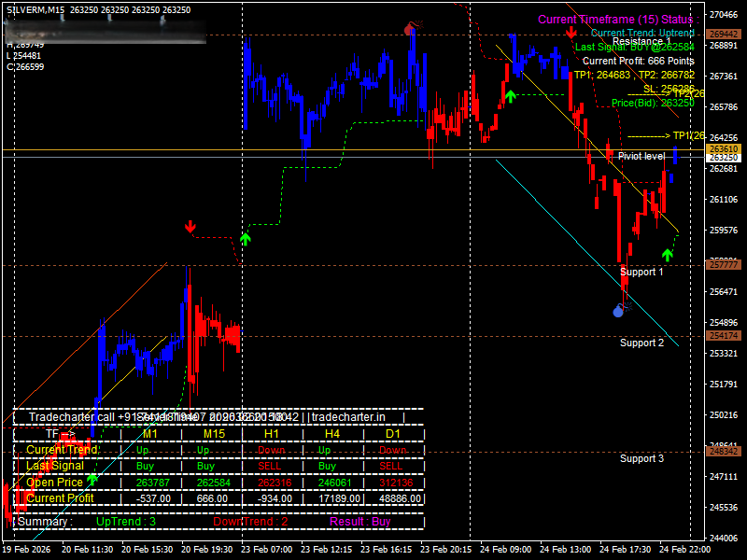Open the tradecharter.in link
The width and height of the screenshot is (747, 560).
tap(348, 417)
